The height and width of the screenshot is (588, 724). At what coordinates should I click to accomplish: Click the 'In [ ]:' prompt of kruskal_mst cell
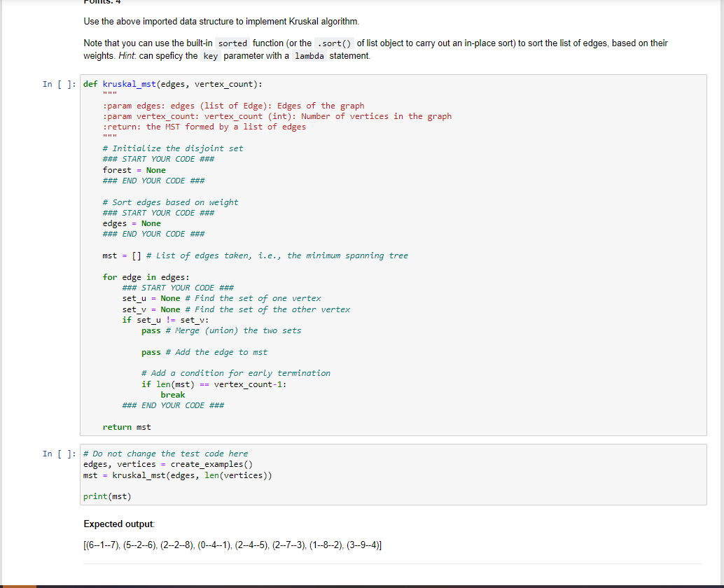59,84
